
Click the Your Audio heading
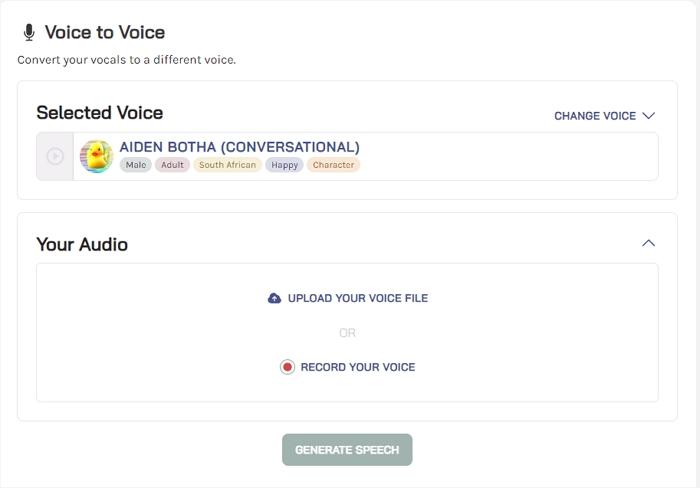tap(82, 245)
